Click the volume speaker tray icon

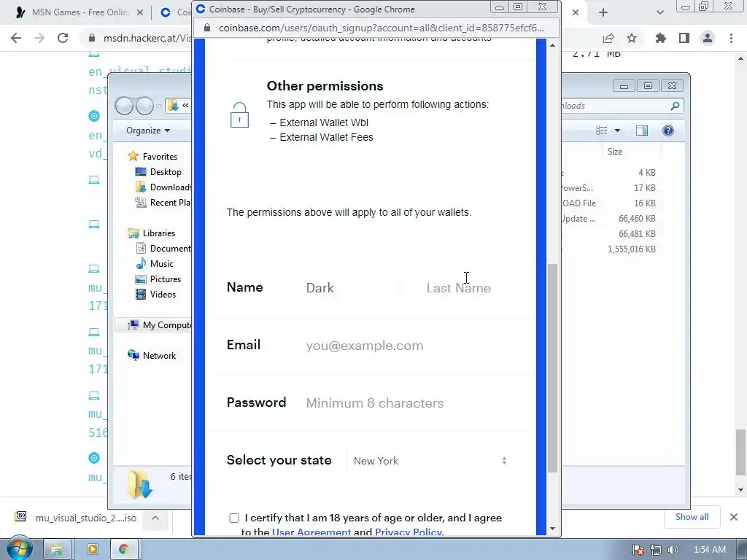click(x=673, y=550)
